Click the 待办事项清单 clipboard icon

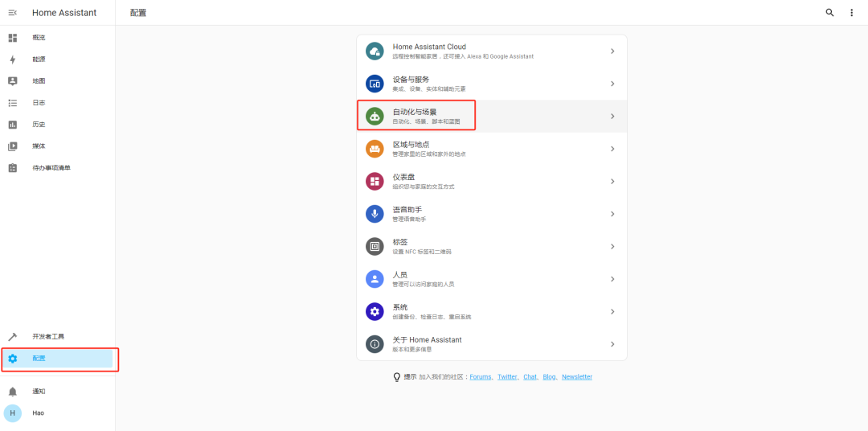pos(13,168)
